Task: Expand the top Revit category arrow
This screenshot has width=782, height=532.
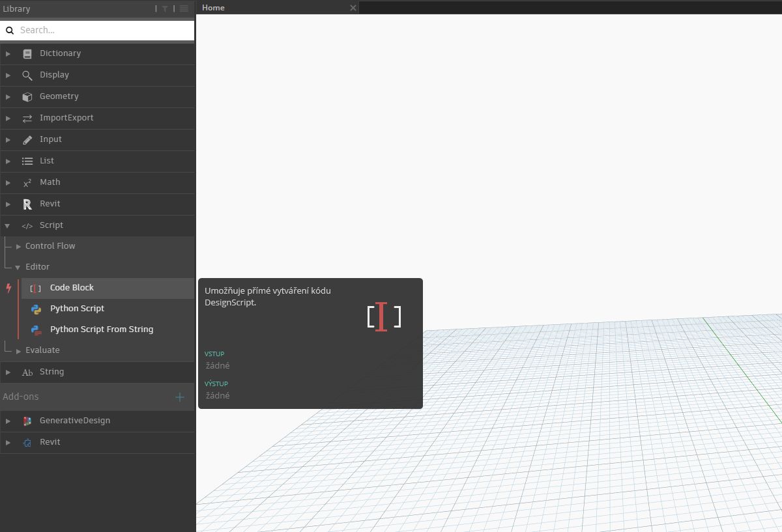Action: click(x=8, y=204)
